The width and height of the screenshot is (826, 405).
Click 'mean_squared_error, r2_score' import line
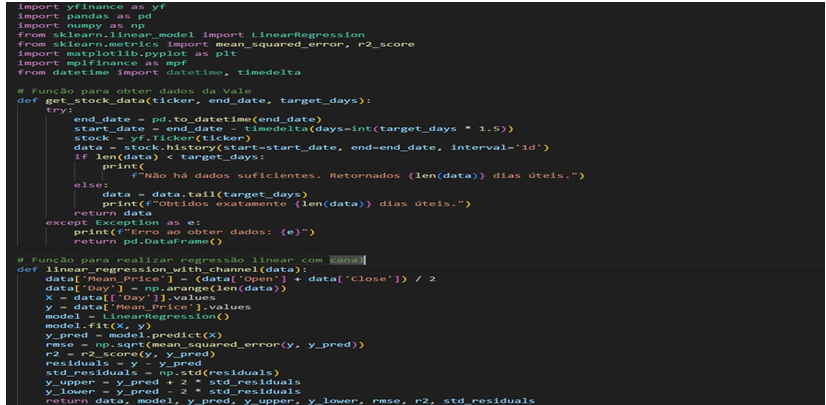pos(216,44)
